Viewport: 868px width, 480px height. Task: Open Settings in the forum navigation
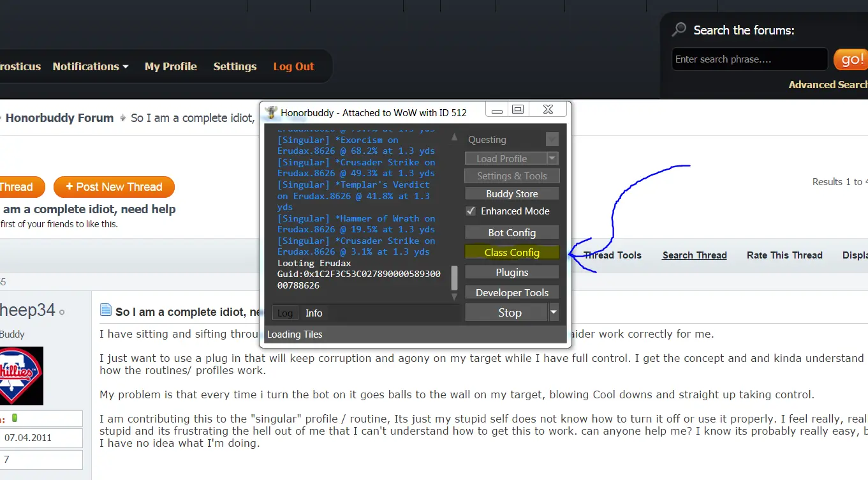point(235,66)
